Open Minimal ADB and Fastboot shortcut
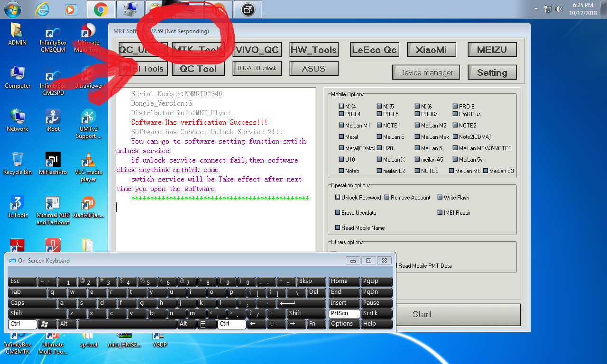The height and width of the screenshot is (364, 607). click(x=53, y=210)
